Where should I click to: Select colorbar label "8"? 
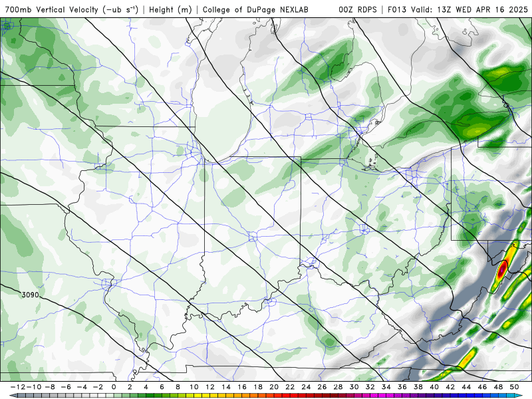pos(178,387)
